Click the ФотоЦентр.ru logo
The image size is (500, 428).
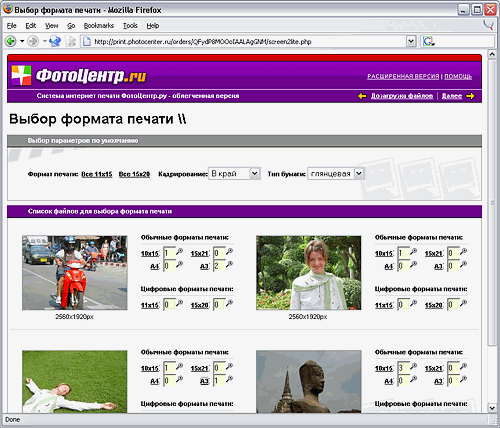point(79,75)
